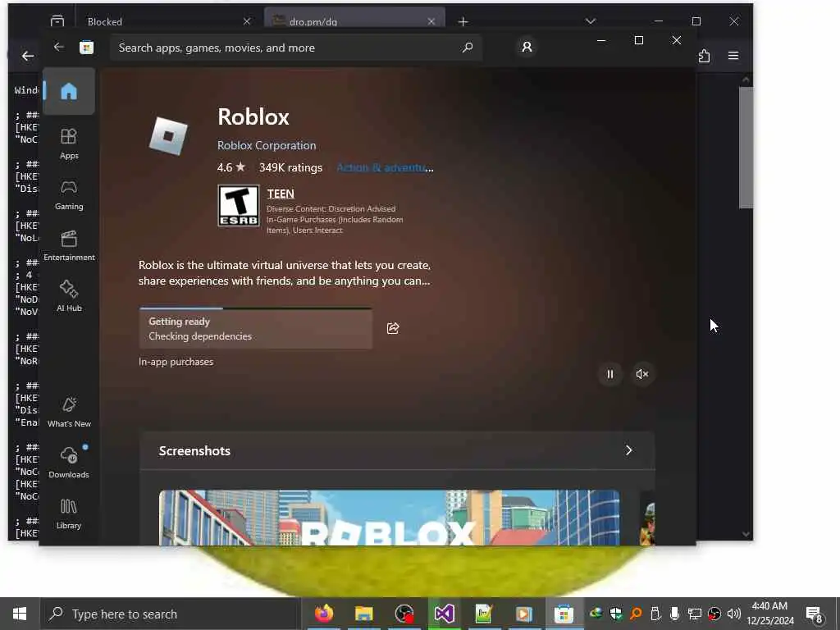Close the Blocked browser tab
Image resolution: width=840 pixels, height=630 pixels.
(246, 21)
